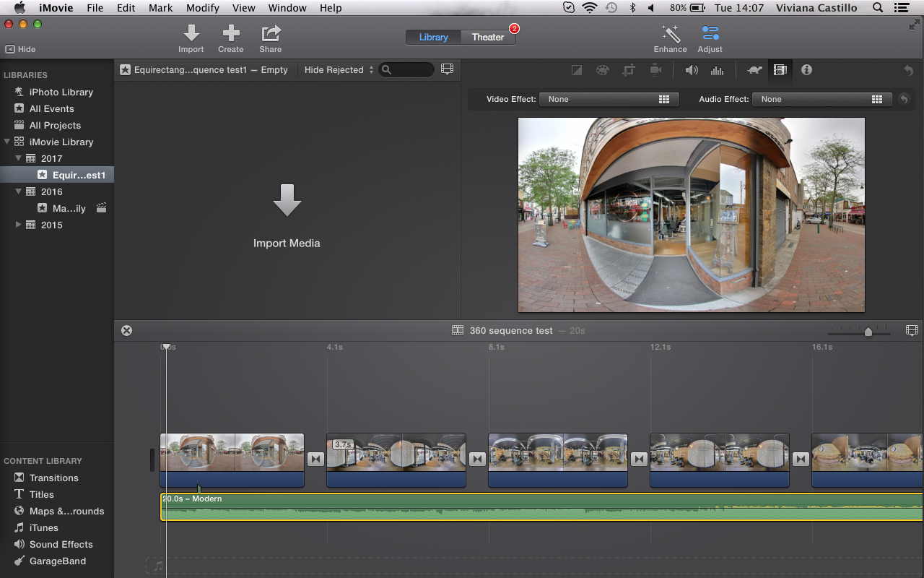Toggle the Adjust sliders button
Viewport: 924px width, 578px height.
(710, 33)
